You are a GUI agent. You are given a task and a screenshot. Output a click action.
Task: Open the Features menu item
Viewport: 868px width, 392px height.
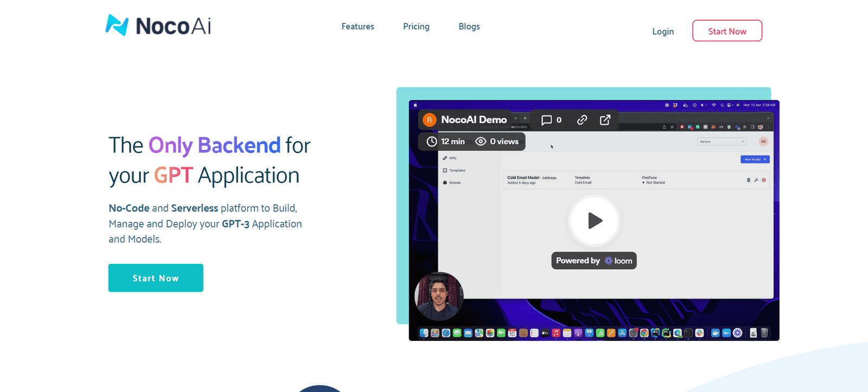(x=358, y=27)
